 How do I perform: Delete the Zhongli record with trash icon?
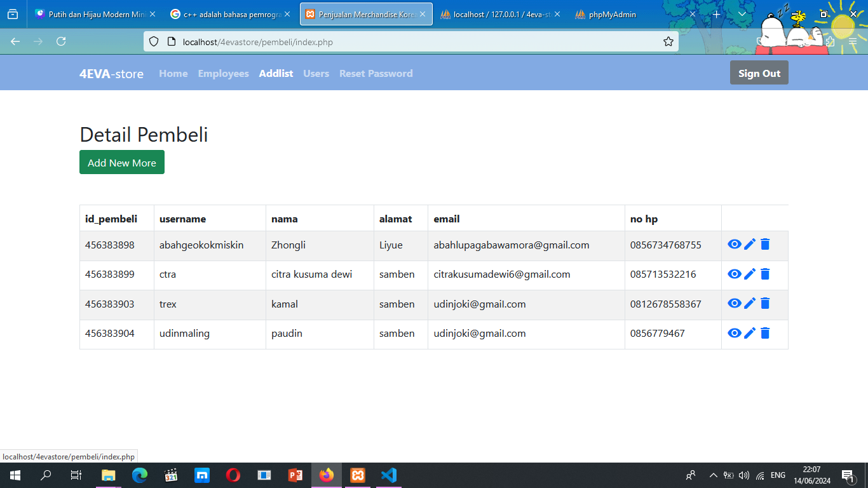765,245
